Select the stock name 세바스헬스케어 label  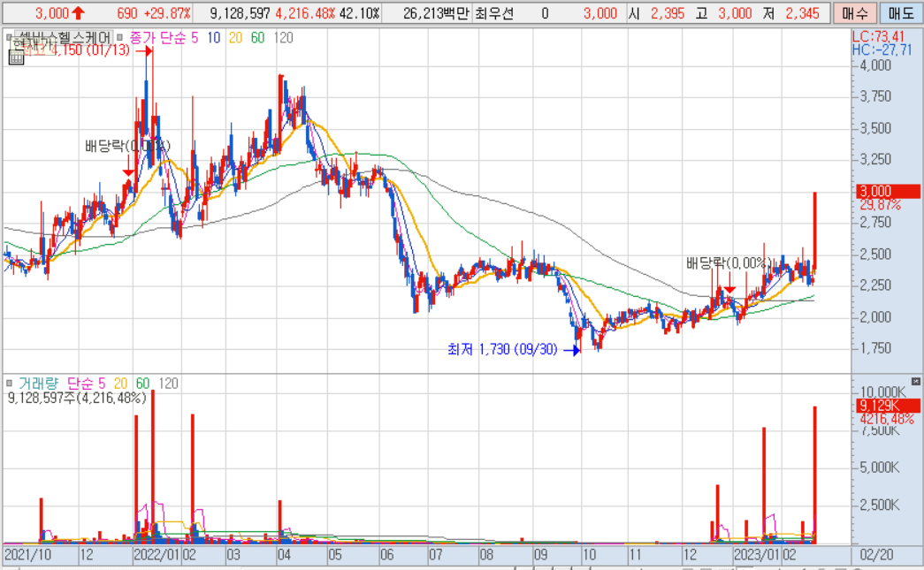(63, 38)
